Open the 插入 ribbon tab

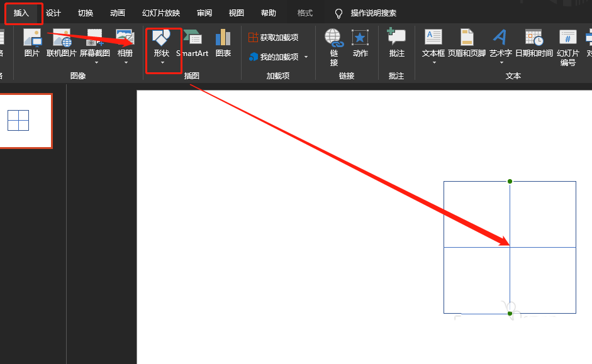coord(21,13)
